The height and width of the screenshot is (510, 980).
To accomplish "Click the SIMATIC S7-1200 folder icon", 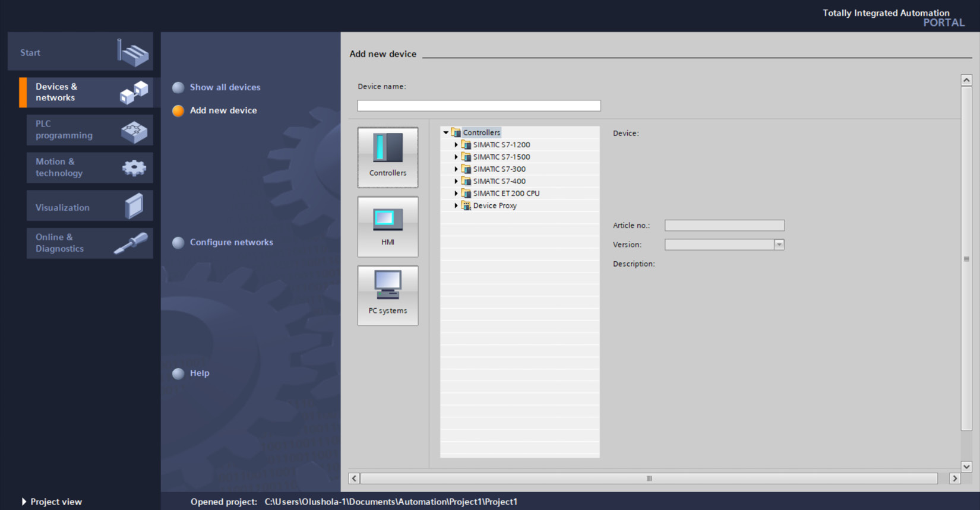I will click(x=466, y=145).
